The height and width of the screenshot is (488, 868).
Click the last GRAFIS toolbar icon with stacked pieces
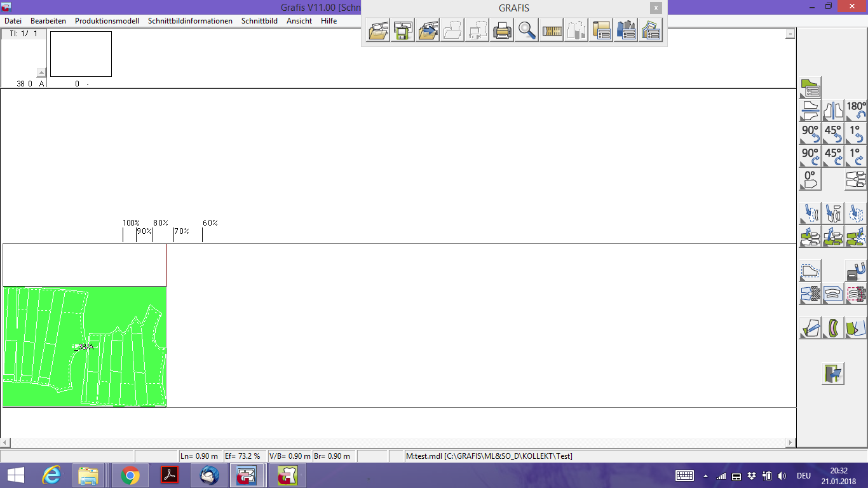651,30
